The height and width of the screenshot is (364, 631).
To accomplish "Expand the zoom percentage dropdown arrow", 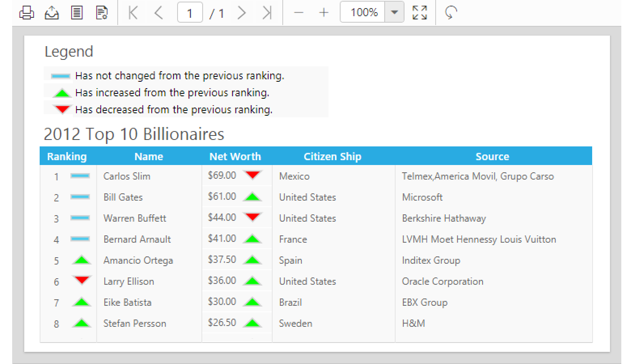I will point(394,13).
